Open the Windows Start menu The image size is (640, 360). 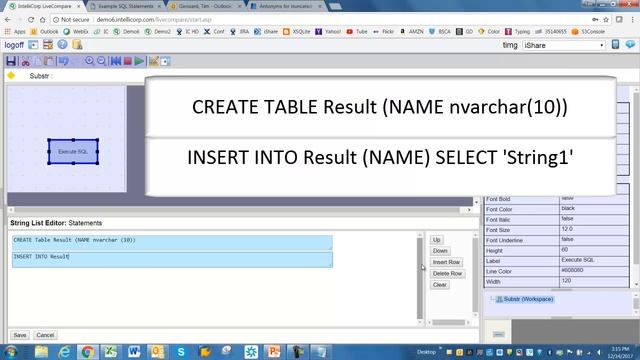click(11, 352)
